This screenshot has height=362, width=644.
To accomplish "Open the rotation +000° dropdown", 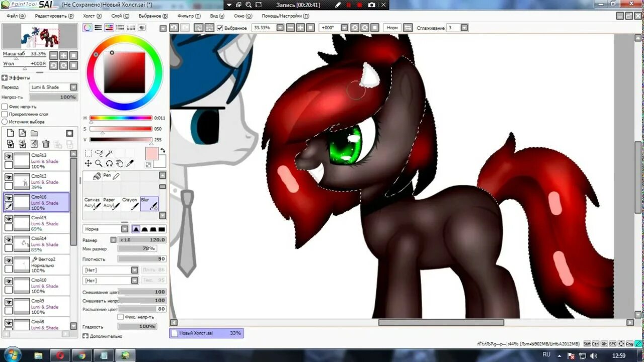I will tap(344, 28).
